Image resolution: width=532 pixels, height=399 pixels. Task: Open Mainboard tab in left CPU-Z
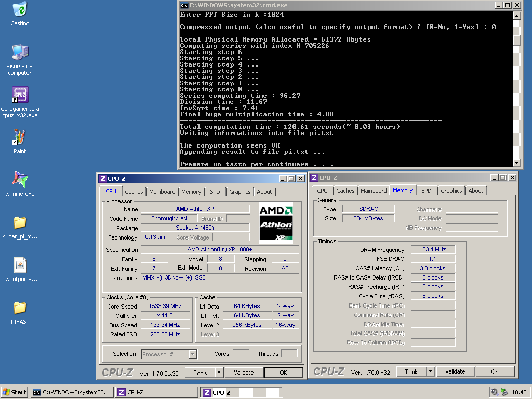(162, 192)
